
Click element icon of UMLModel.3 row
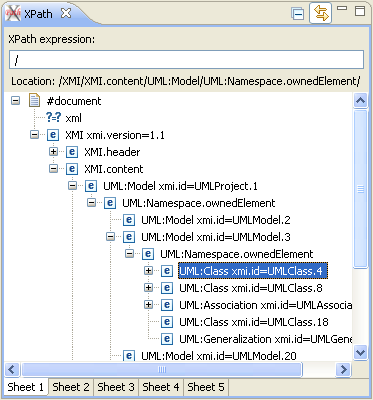[x=129, y=237]
